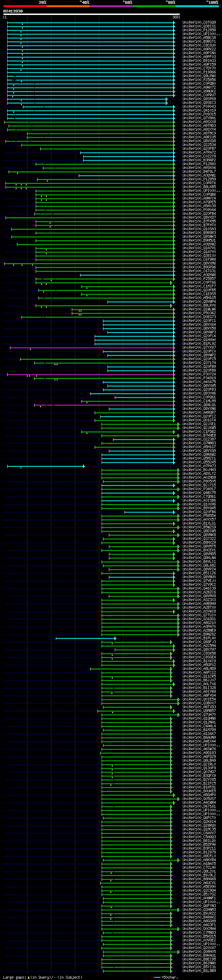This screenshot has width=222, height=980.
Task: Select the AV413930 query title
Action: (13, 11)
